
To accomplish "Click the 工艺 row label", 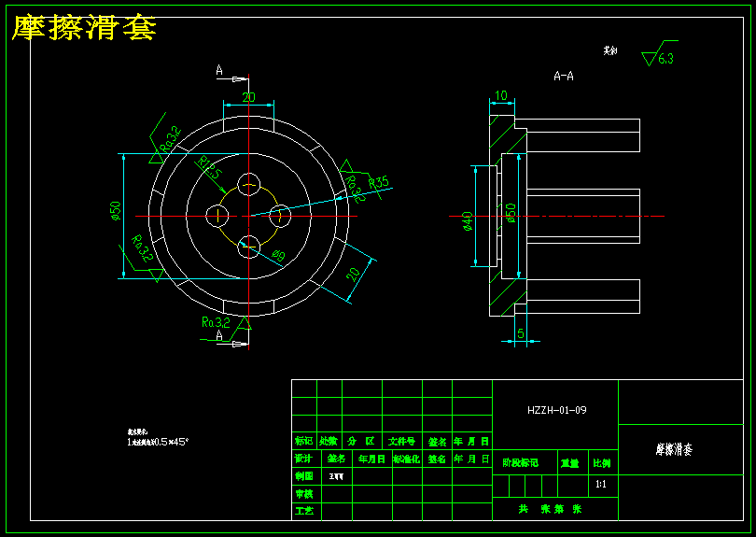I will point(303,511).
